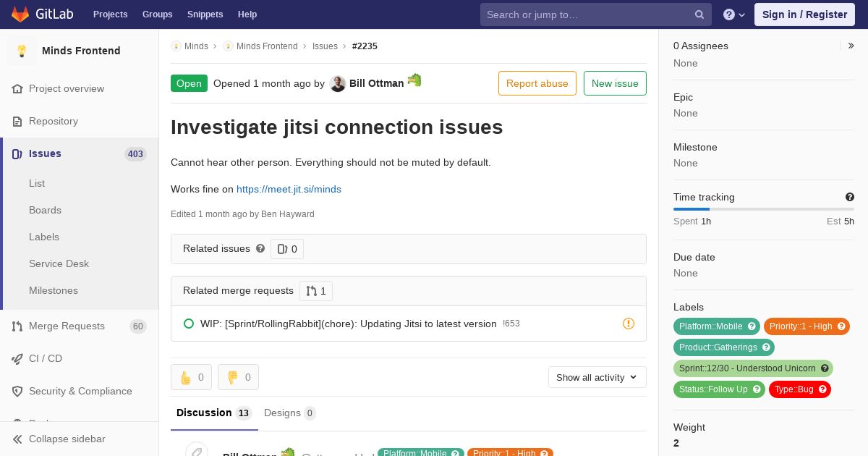The height and width of the screenshot is (456, 868).
Task: Click Issues breadcrumb link
Action: [325, 46]
